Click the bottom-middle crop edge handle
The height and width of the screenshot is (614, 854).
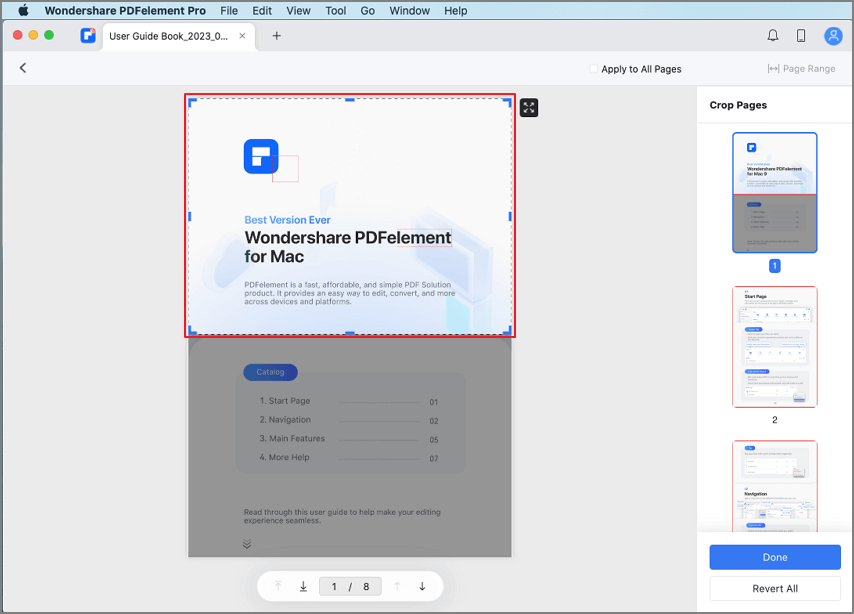(x=350, y=333)
